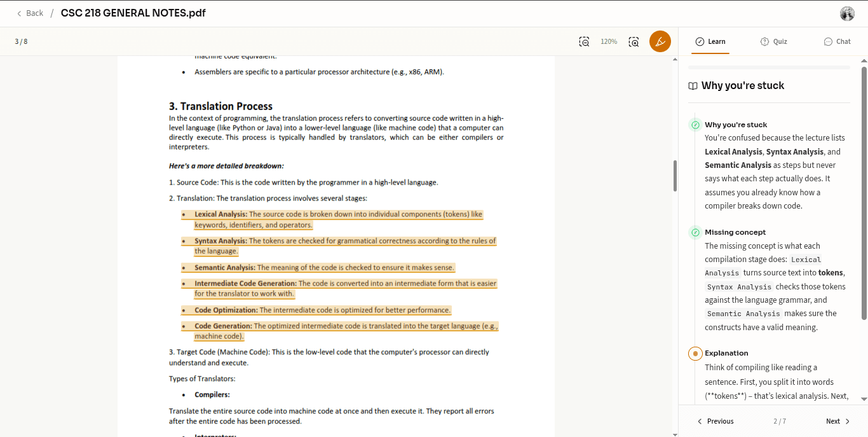Select the completed 'Why you're stuck' step icon
The height and width of the screenshot is (437, 868).
point(695,125)
